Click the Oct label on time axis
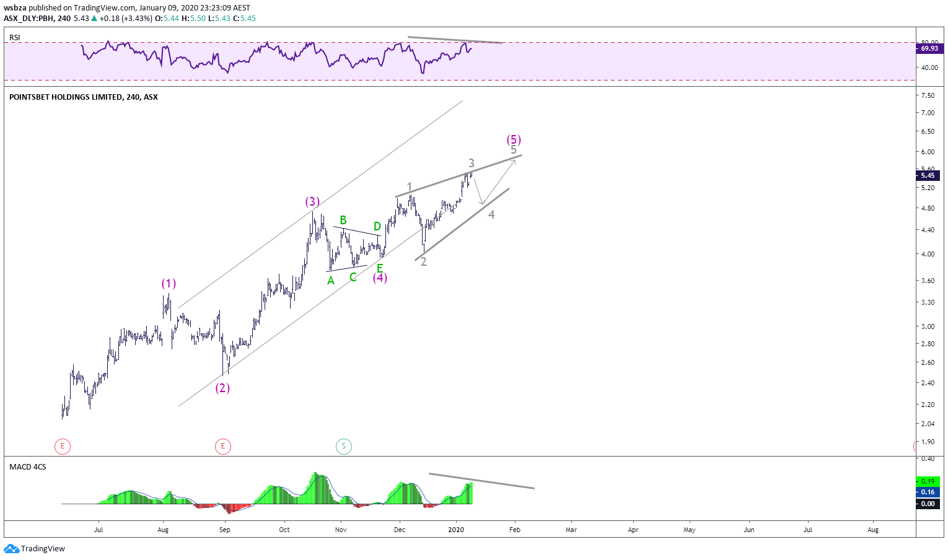 pyautogui.click(x=284, y=530)
